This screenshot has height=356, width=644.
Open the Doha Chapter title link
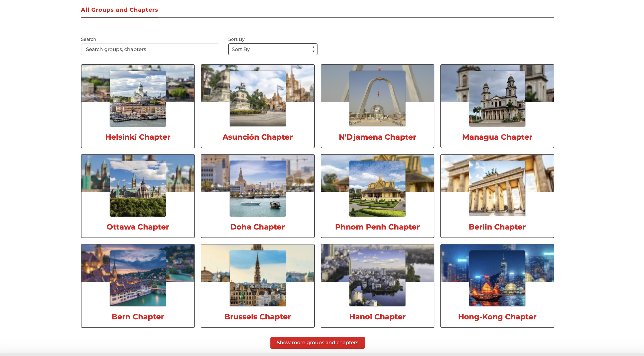pyautogui.click(x=257, y=227)
